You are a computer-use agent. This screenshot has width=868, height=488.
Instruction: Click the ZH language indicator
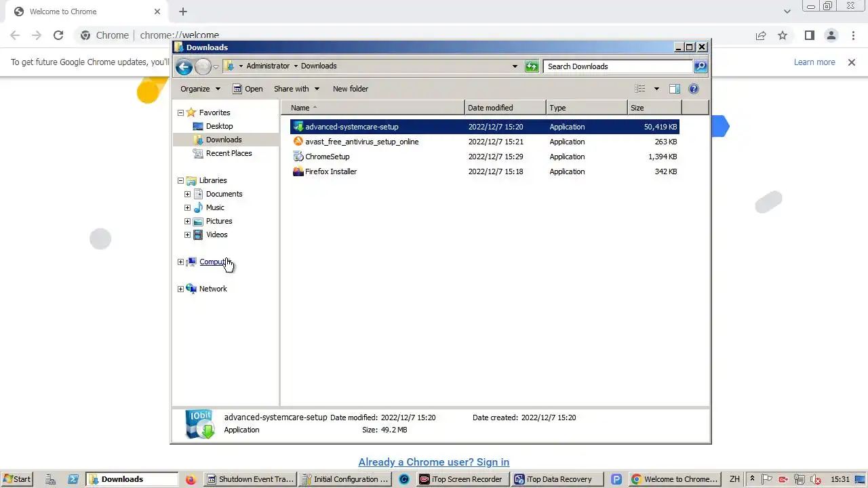tap(734, 479)
